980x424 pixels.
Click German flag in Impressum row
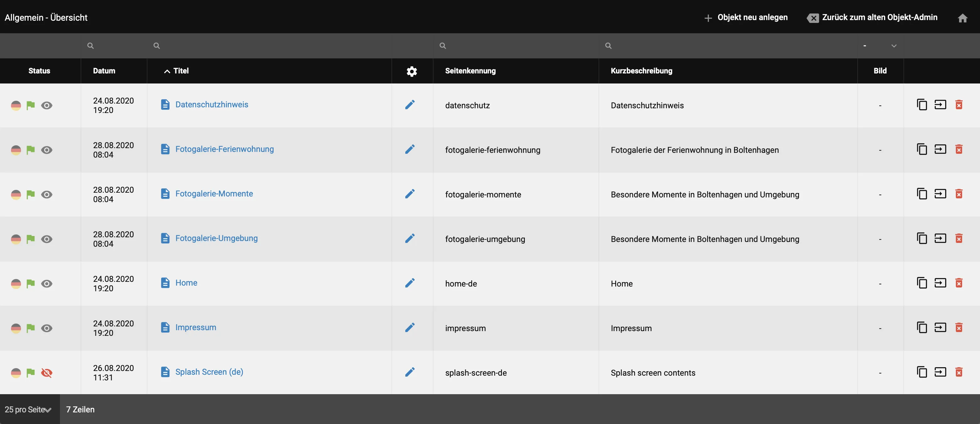click(x=16, y=328)
